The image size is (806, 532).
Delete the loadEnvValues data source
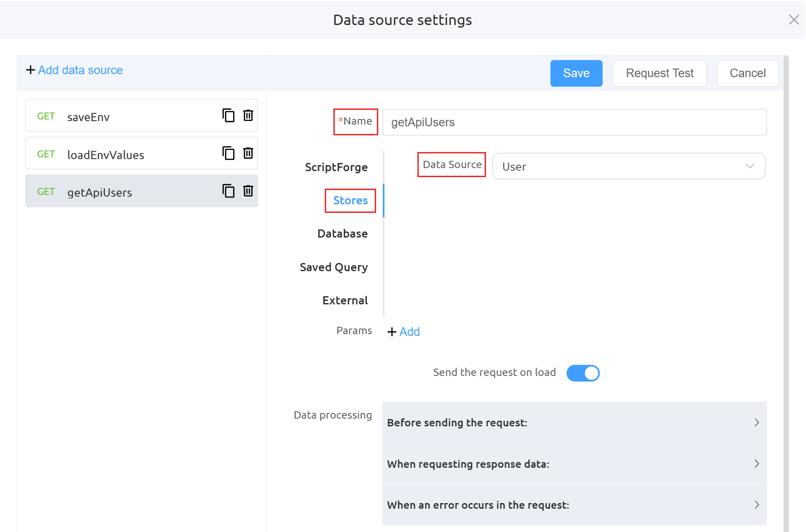pos(248,153)
